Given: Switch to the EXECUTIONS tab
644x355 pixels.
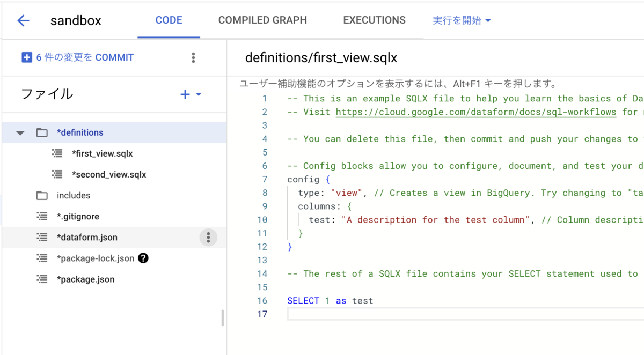Looking at the screenshot, I should click(374, 20).
